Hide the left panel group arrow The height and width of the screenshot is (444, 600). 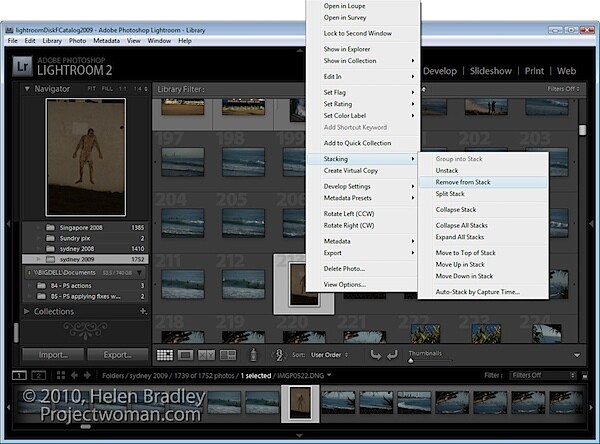tap(8, 224)
